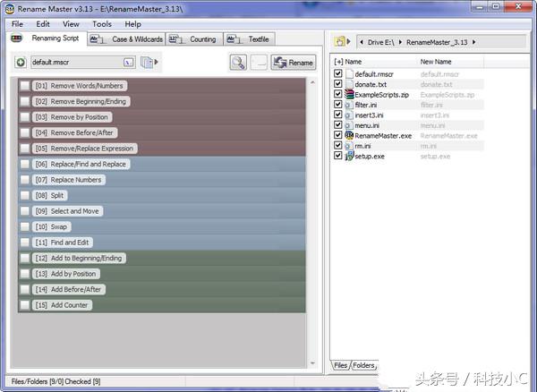Open the Remove Before/After step
Screen dimensions: 537x392
click(x=74, y=132)
